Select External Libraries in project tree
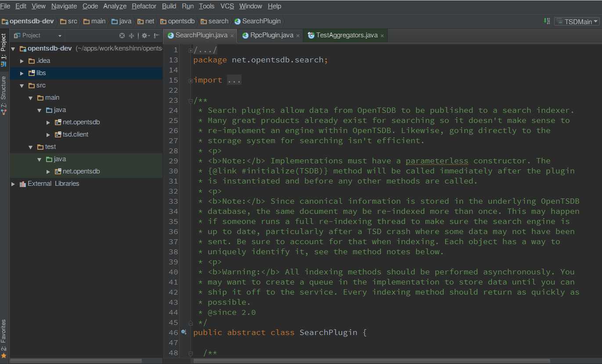 [x=86, y=184]
